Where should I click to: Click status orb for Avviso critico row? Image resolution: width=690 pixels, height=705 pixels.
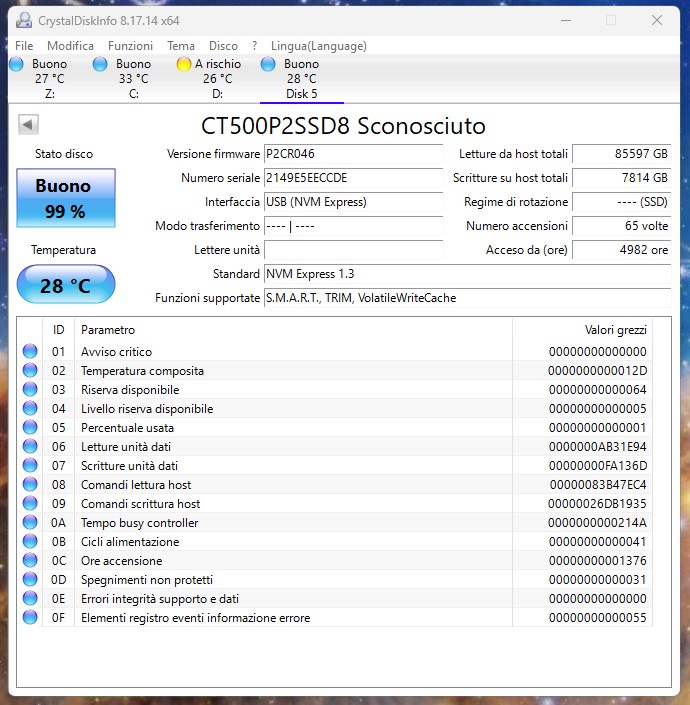click(x=30, y=351)
